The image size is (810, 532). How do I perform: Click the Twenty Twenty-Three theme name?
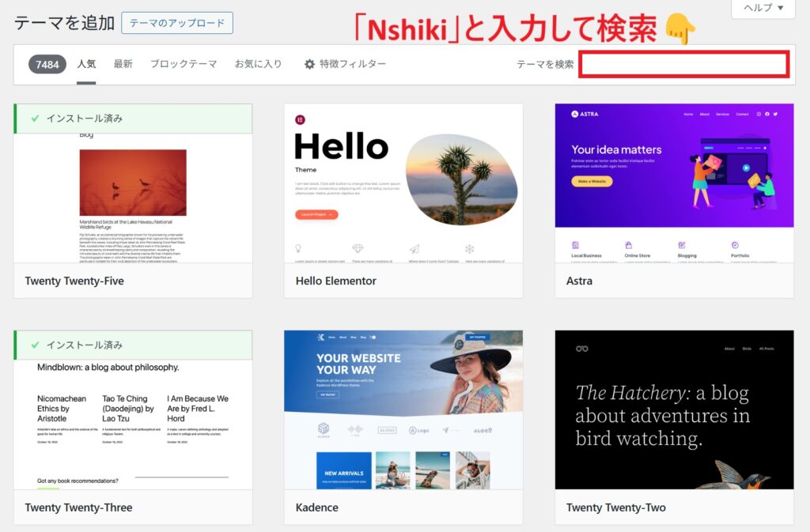(78, 507)
